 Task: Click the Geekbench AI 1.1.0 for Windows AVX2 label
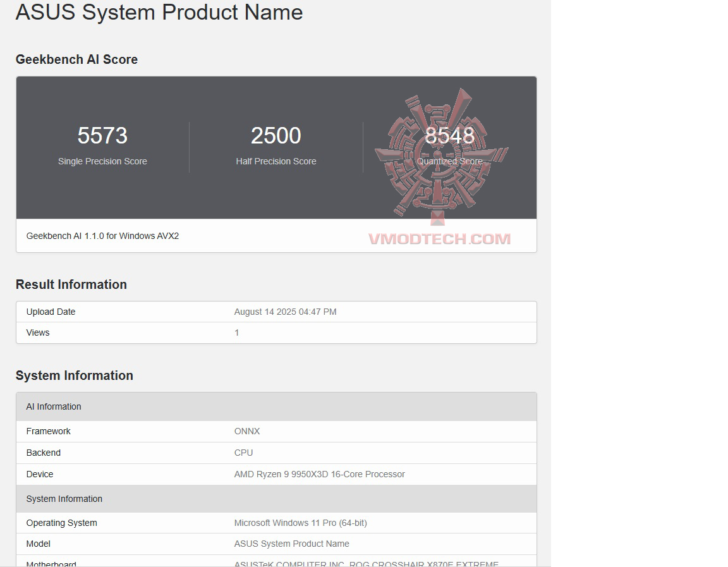102,236
